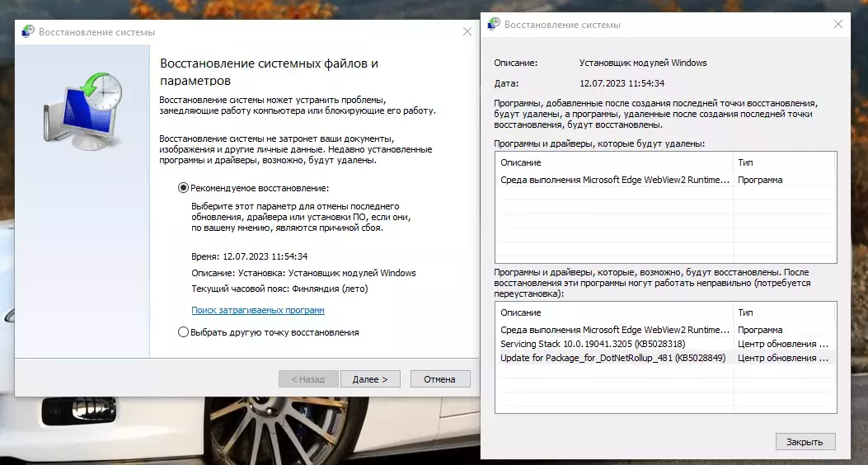
Task: Select WebView2 Runtime row in the to-restore list
Action: coord(665,330)
